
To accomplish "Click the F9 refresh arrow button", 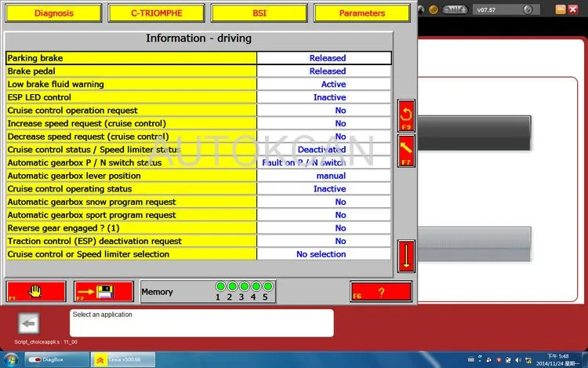I will point(406,116).
